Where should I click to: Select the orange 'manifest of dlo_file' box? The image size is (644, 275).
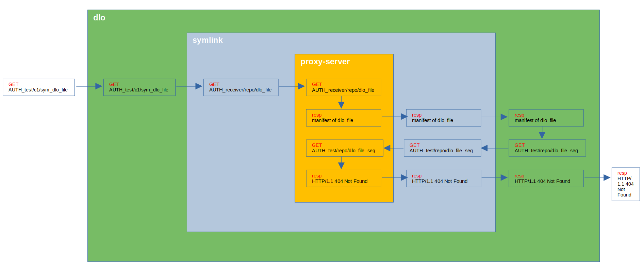(344, 118)
